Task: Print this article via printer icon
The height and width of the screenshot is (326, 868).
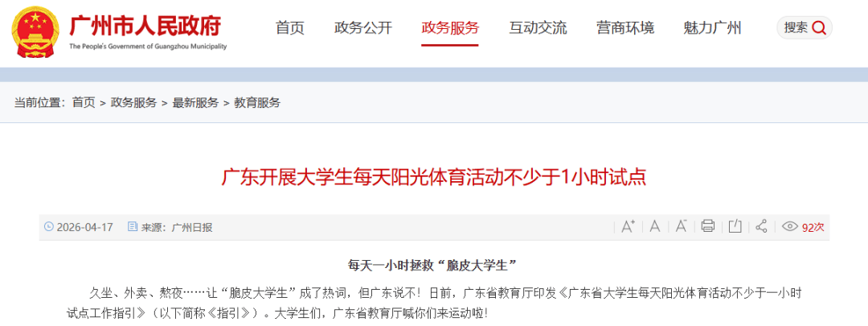Action: [x=707, y=226]
